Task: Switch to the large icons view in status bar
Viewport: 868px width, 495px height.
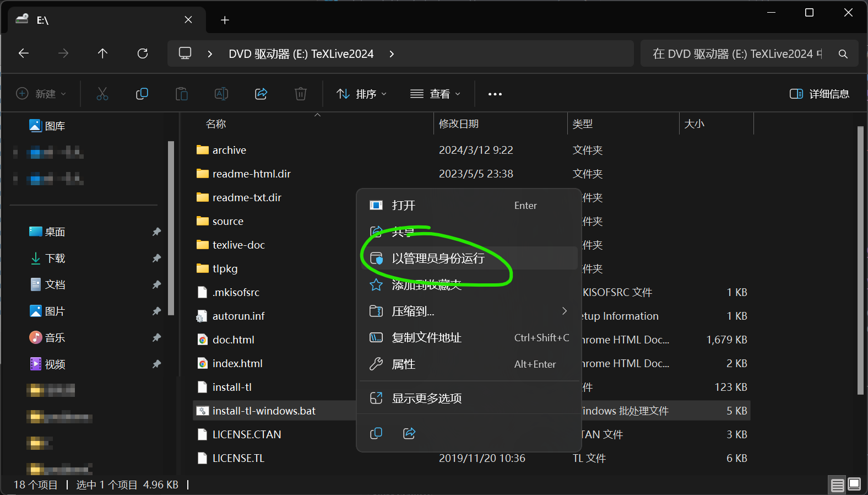Action: click(854, 485)
